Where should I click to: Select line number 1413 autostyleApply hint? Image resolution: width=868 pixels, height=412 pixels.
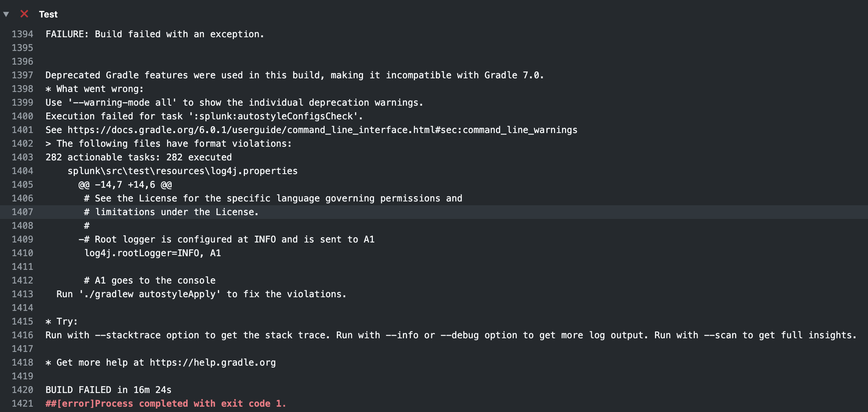22,294
